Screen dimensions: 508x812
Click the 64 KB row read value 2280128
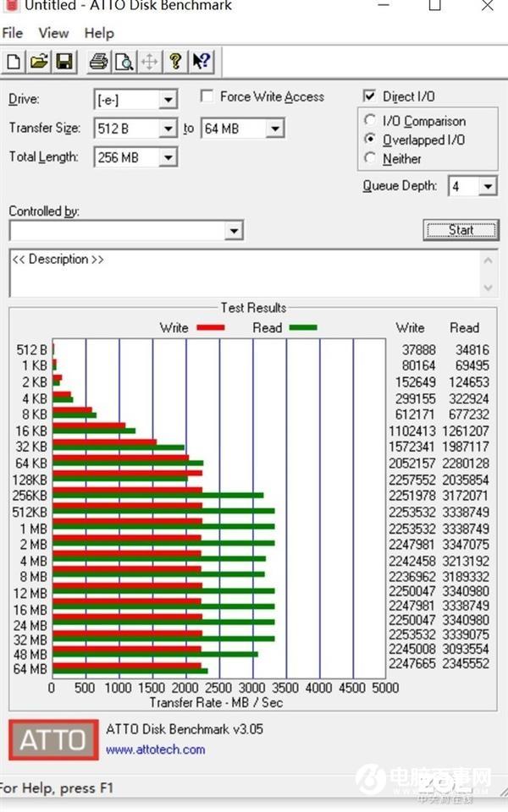click(466, 463)
